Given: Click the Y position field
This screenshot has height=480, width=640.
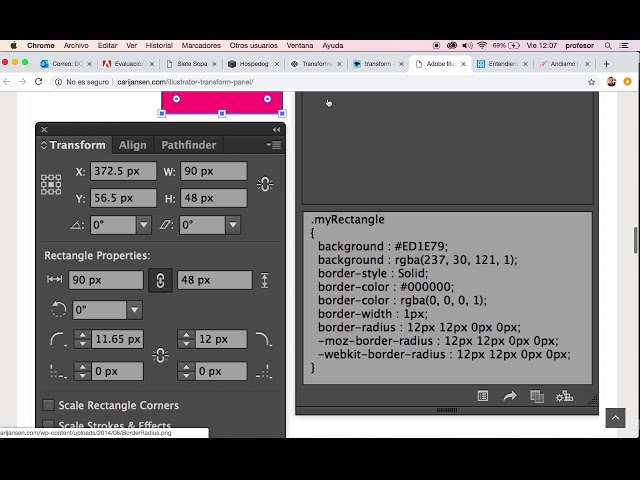Looking at the screenshot, I should 123,198.
